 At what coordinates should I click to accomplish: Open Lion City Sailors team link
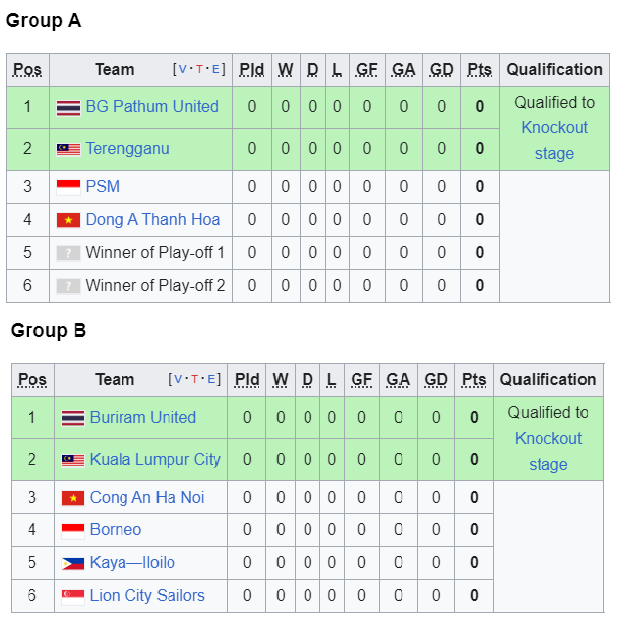tap(147, 596)
